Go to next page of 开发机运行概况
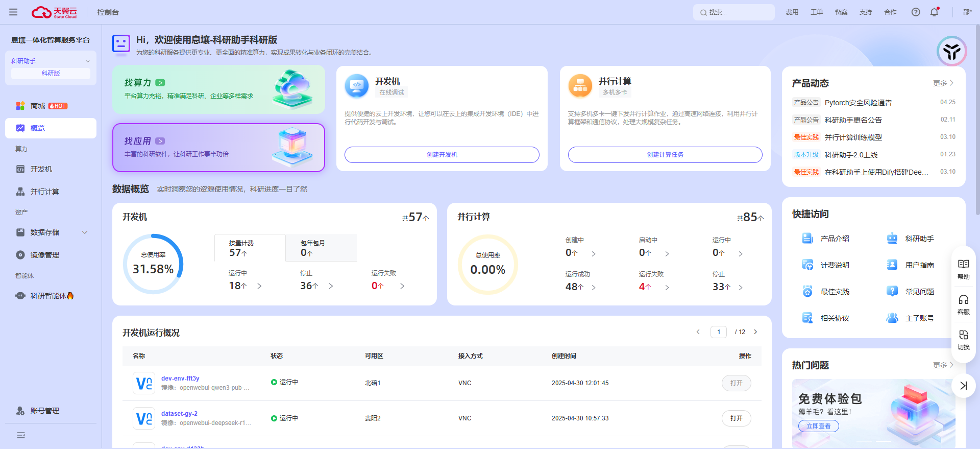The width and height of the screenshot is (980, 449). tap(755, 332)
